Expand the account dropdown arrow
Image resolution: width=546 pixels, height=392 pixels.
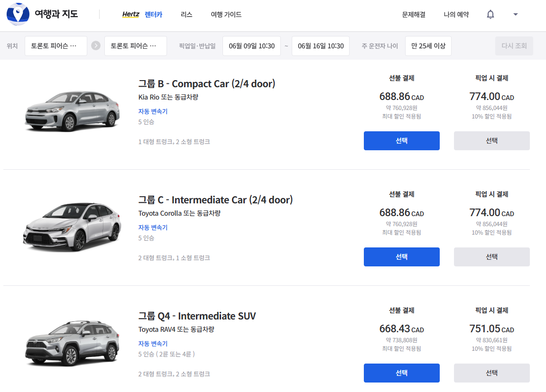pos(516,15)
